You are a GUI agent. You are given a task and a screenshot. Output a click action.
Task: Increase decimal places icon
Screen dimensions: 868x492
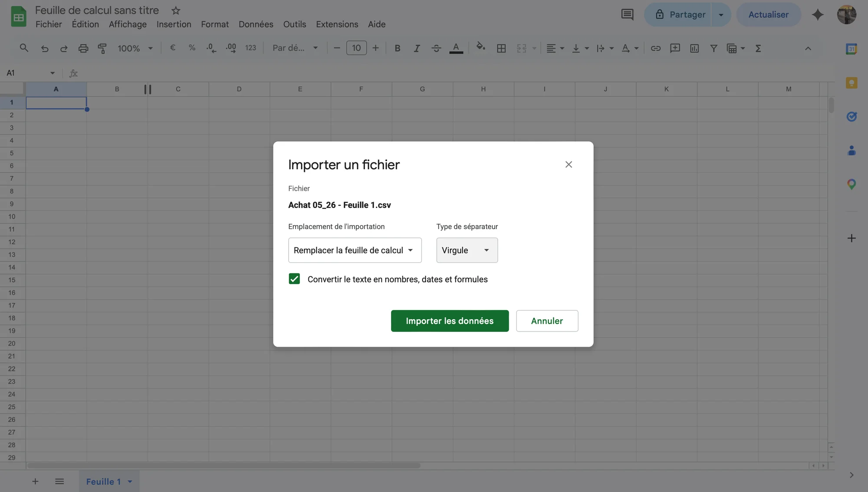(231, 48)
